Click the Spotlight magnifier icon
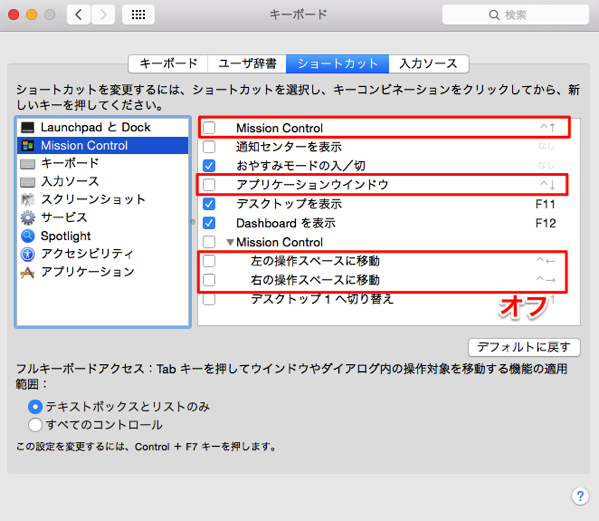Image resolution: width=599 pixels, height=521 pixels. tap(28, 236)
